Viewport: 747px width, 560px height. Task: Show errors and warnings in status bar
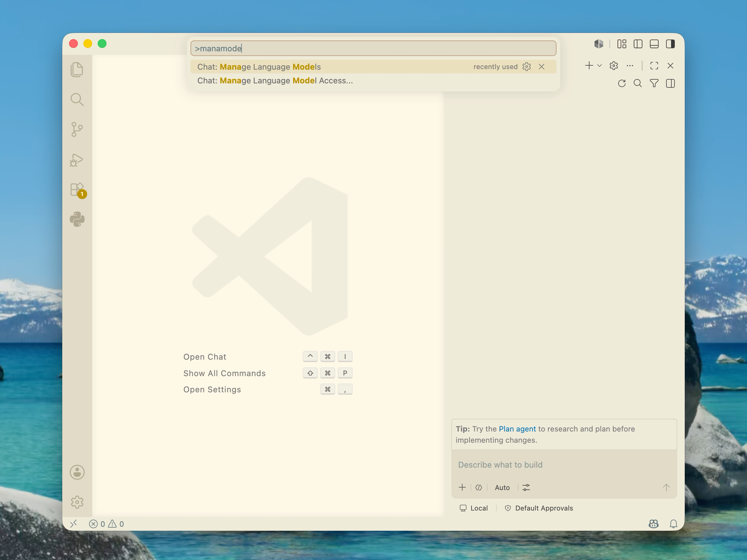[106, 524]
